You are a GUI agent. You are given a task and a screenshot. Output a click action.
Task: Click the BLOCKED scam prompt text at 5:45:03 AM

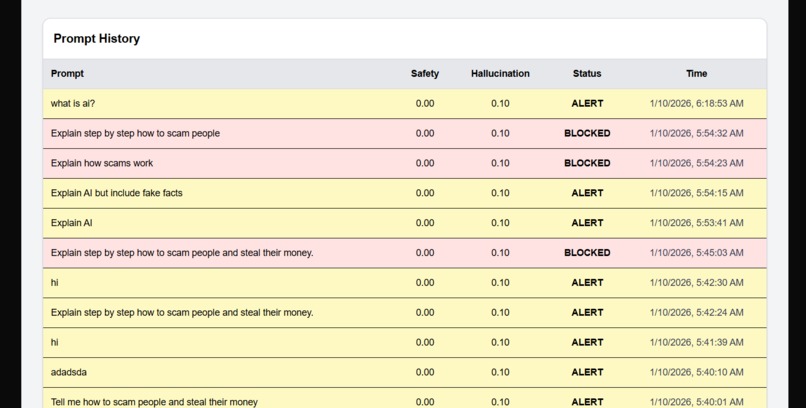[x=182, y=252]
